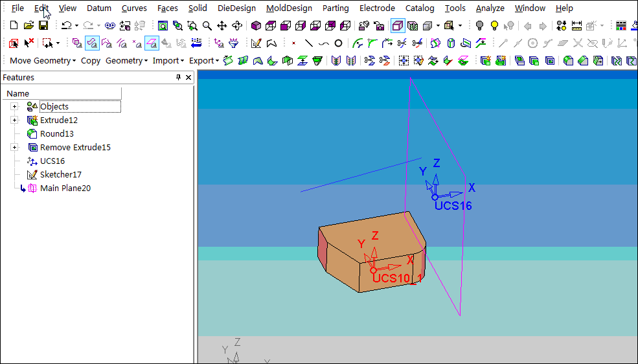Click the Copy toolbar button

tap(91, 60)
